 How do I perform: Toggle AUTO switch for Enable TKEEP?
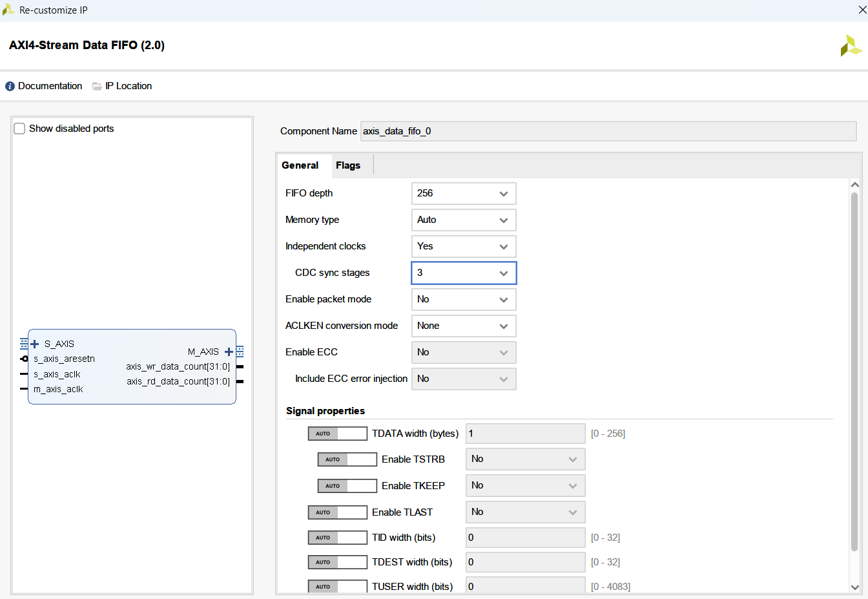point(347,486)
